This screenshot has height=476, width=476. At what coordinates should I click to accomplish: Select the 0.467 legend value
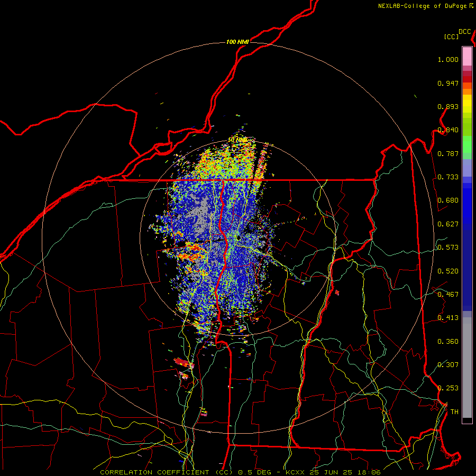[448, 295]
